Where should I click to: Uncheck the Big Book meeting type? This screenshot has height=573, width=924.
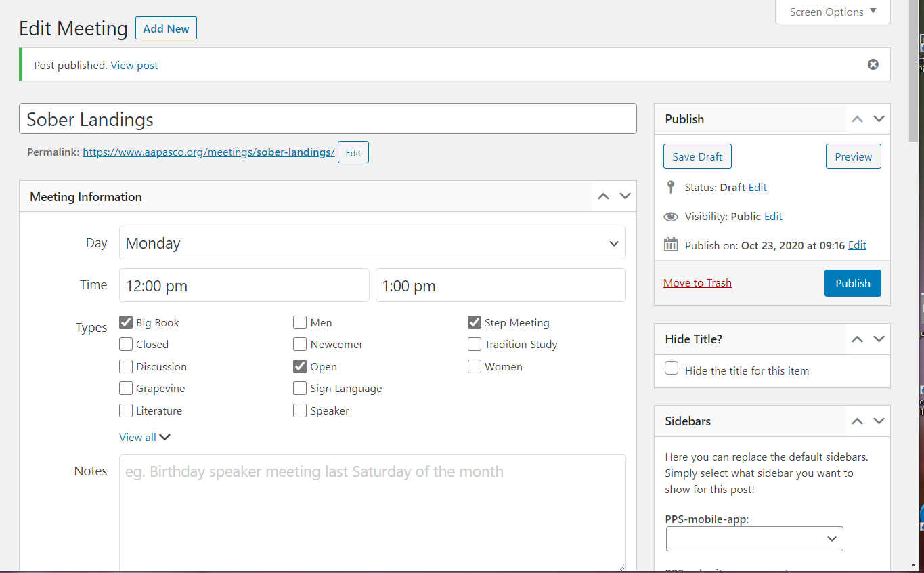125,322
